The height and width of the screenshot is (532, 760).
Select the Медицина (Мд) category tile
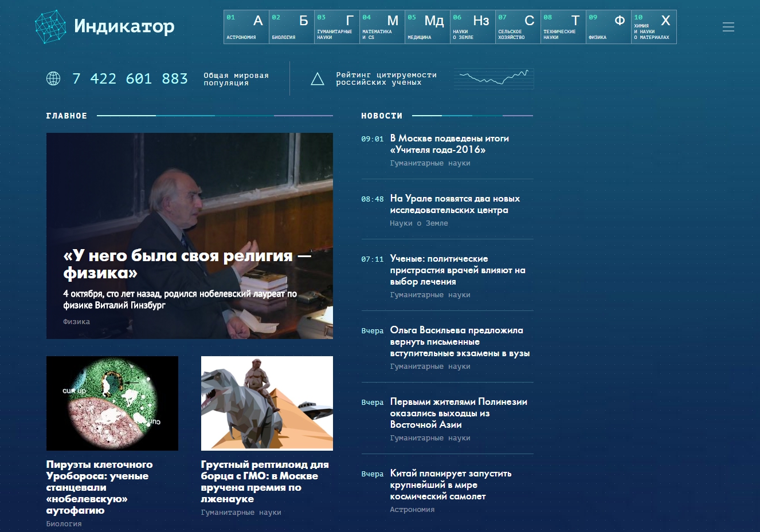tap(428, 27)
